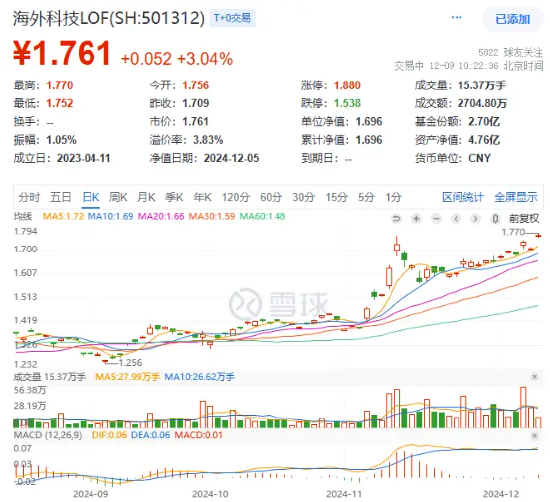
Task: Click the 1.770 high price marker on chart
Action: pyautogui.click(x=513, y=232)
